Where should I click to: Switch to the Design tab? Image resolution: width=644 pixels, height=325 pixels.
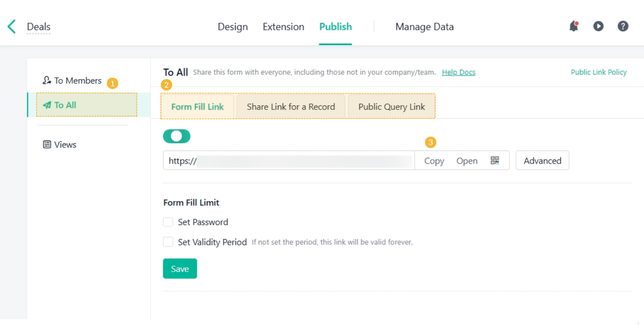point(232,27)
